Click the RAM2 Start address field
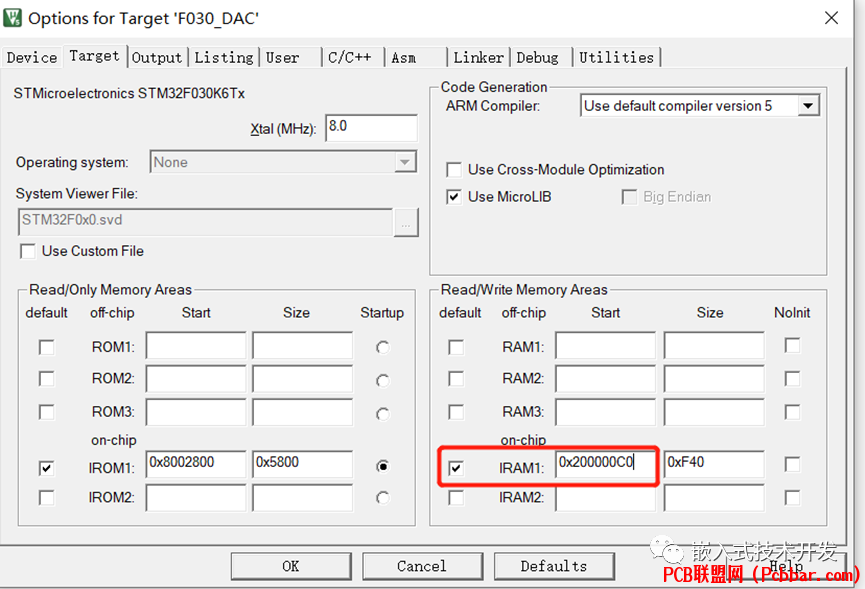The width and height of the screenshot is (865, 589). (605, 378)
